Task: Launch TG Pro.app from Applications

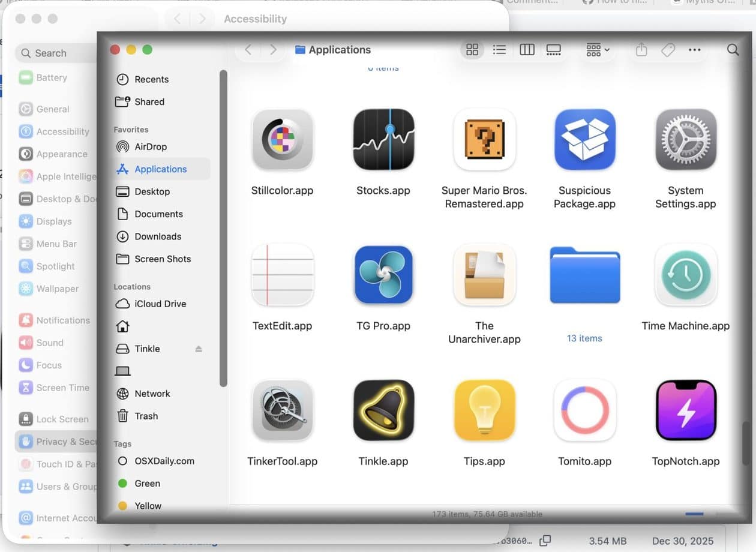Action: click(383, 275)
